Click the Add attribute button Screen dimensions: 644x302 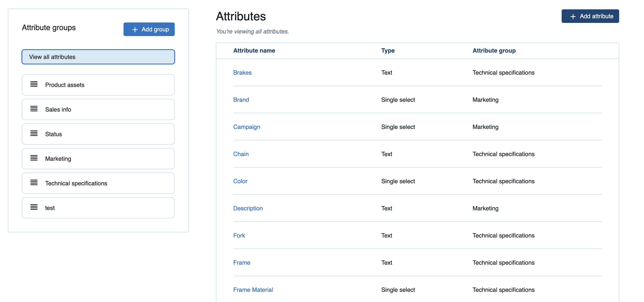590,16
